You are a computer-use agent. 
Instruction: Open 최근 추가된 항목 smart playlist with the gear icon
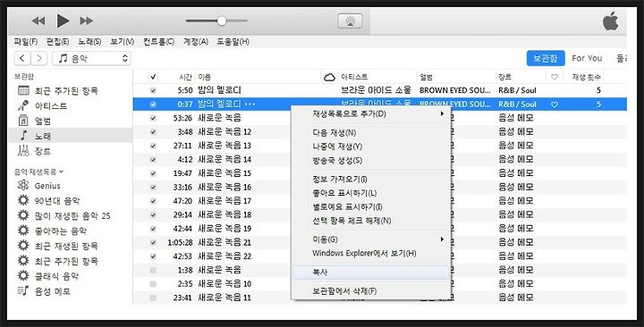[66, 261]
